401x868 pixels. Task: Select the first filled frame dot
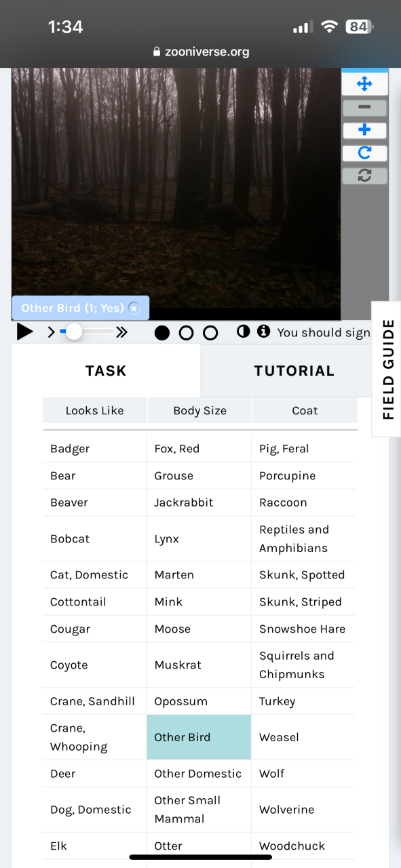[162, 333]
